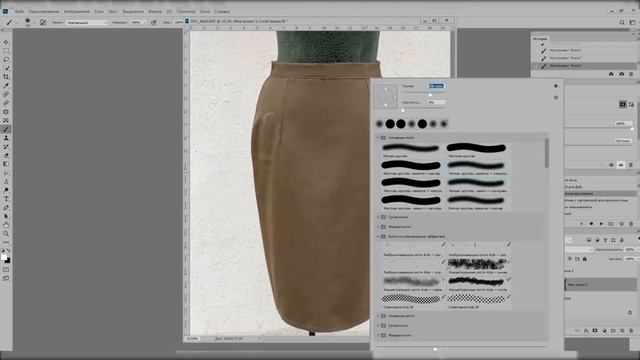Viewport: 640px width, 360px height.
Task: Delete layer using Layers panel trash icon
Action: click(x=631, y=331)
